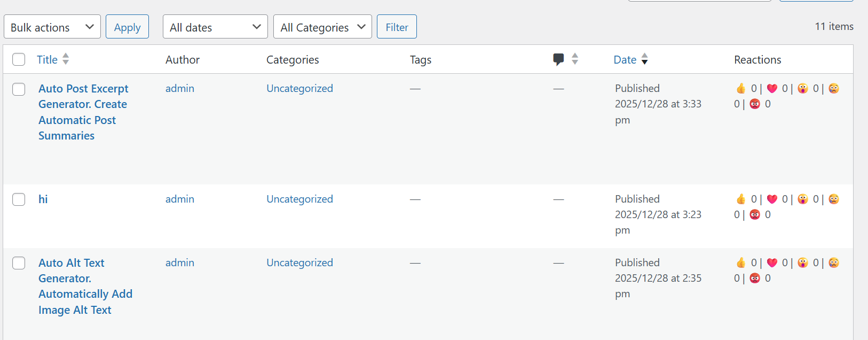Select the Auto Alt Text Generator post checkbox

point(19,263)
